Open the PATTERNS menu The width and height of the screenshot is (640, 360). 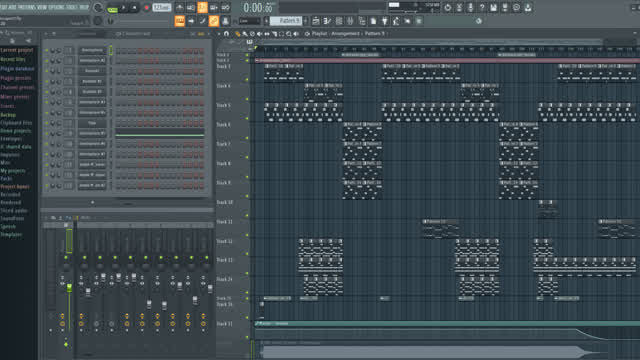click(27, 7)
